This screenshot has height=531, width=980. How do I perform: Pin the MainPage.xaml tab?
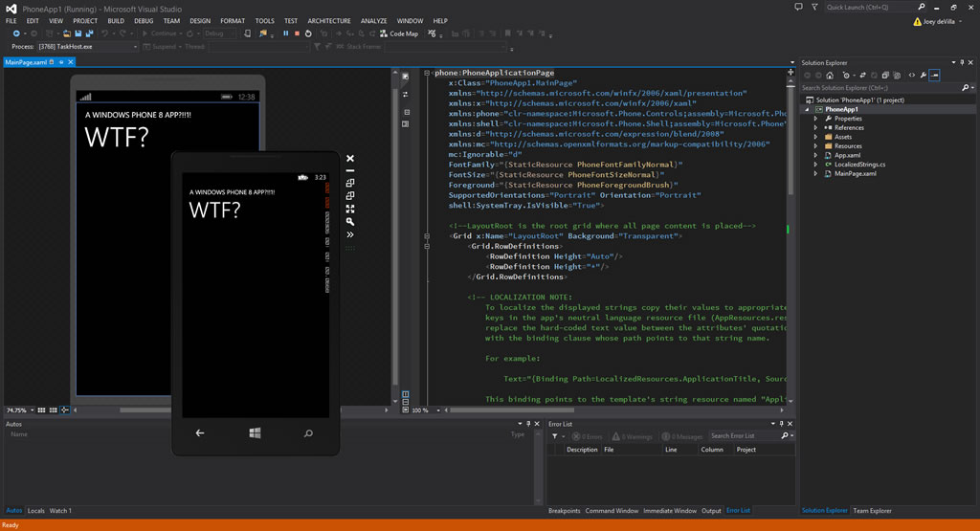pyautogui.click(x=60, y=62)
